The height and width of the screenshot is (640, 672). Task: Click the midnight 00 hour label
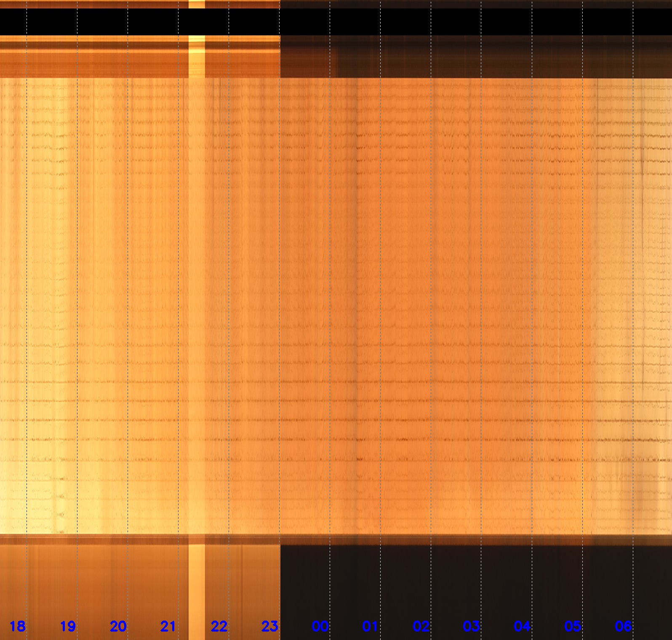(x=320, y=627)
